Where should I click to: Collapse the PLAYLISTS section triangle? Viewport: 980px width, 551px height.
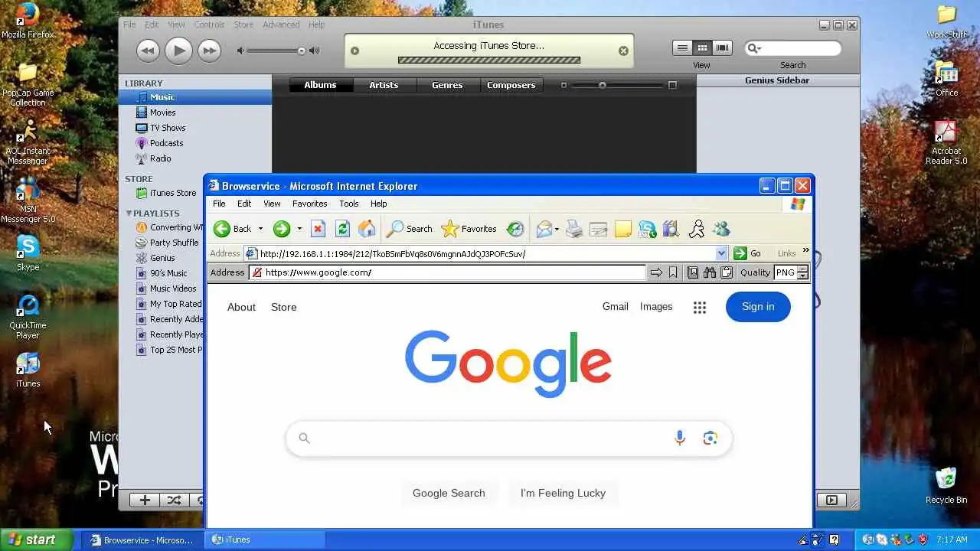[x=129, y=214]
